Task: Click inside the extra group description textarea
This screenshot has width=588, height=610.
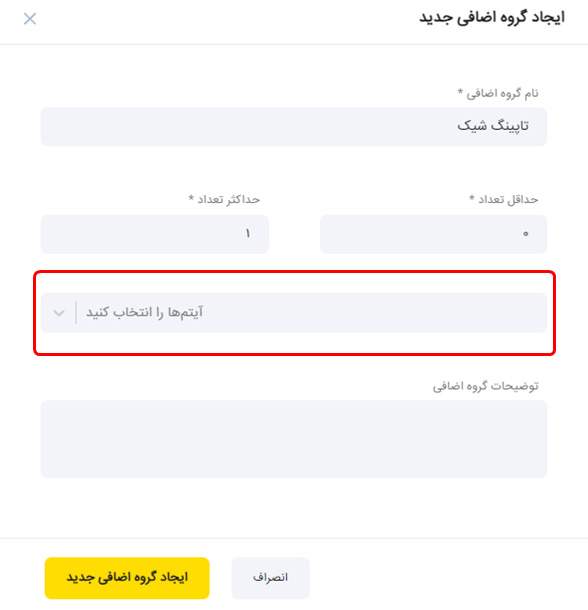Action: coord(294,439)
